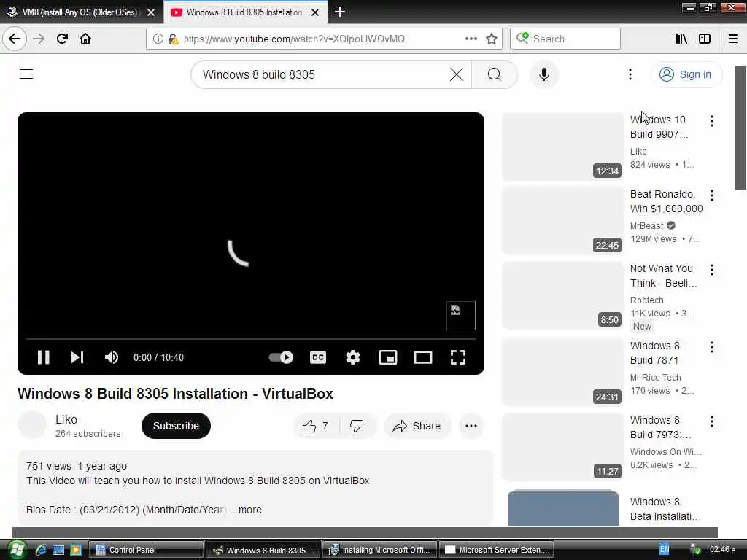
Task: Open options for Windows 8 Build 7871 video
Action: click(712, 347)
